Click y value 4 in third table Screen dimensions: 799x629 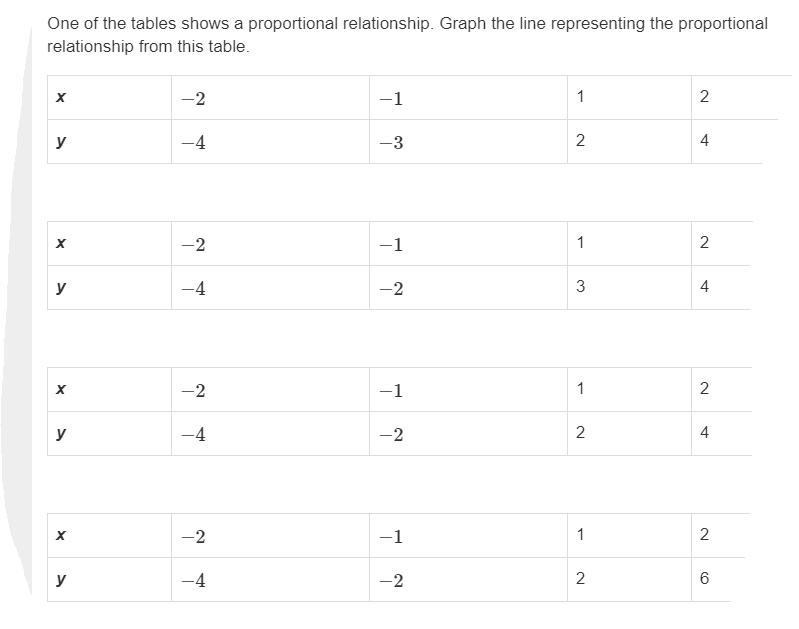704,432
